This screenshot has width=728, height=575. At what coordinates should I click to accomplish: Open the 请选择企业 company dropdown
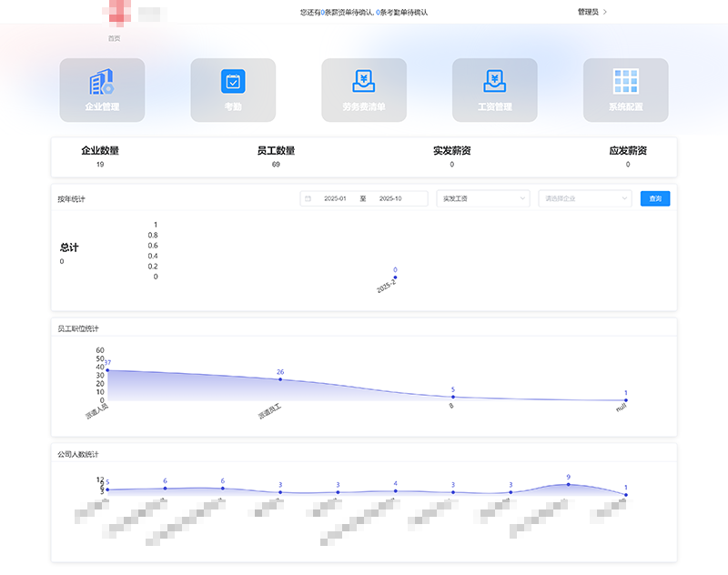coord(584,198)
